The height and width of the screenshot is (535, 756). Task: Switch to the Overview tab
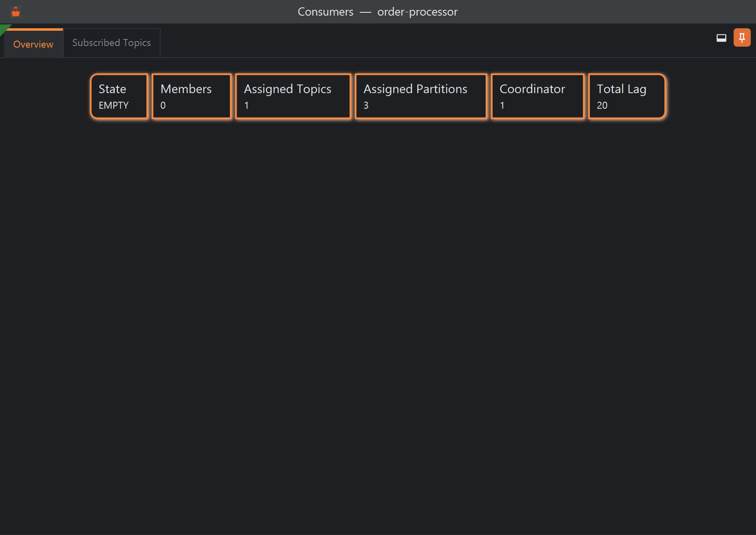[33, 44]
